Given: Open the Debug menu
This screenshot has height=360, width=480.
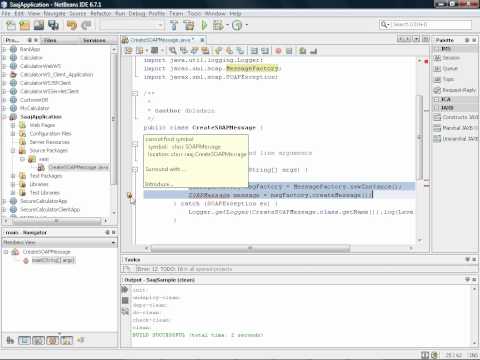Looking at the screenshot, I should click(x=137, y=13).
